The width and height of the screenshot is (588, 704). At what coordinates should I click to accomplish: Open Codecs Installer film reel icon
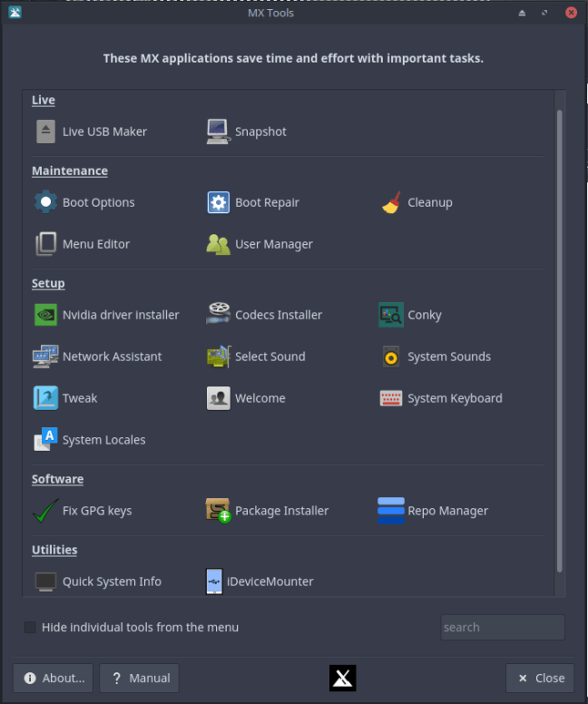[219, 313]
